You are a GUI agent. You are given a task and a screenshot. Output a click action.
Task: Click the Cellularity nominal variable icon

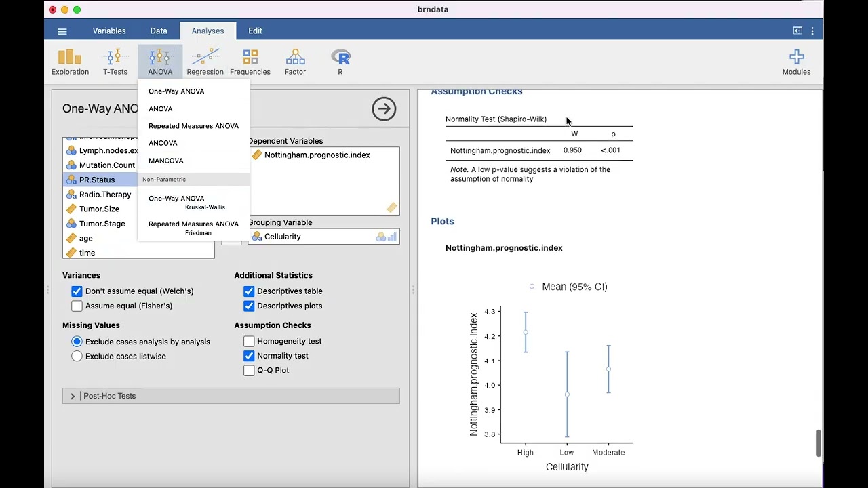(x=257, y=237)
